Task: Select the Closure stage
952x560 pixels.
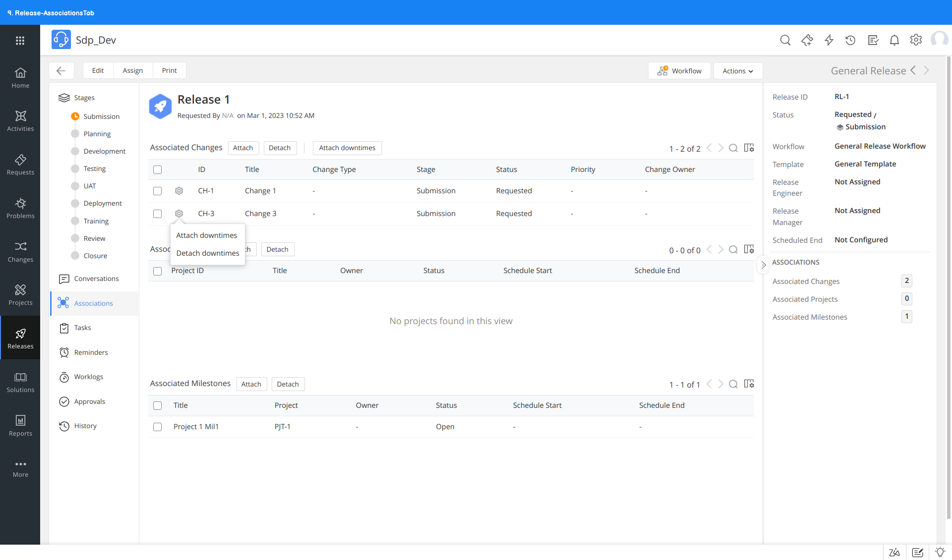Action: coord(95,256)
